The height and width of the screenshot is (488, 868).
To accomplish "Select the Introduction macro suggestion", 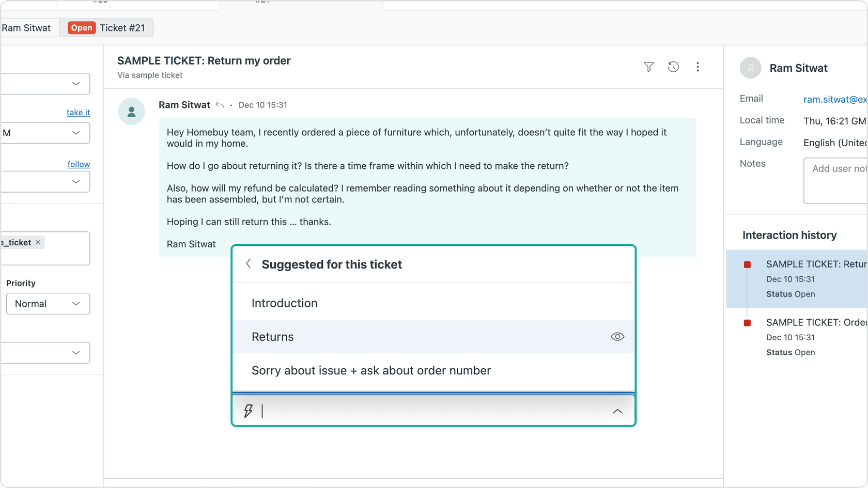I will (284, 303).
